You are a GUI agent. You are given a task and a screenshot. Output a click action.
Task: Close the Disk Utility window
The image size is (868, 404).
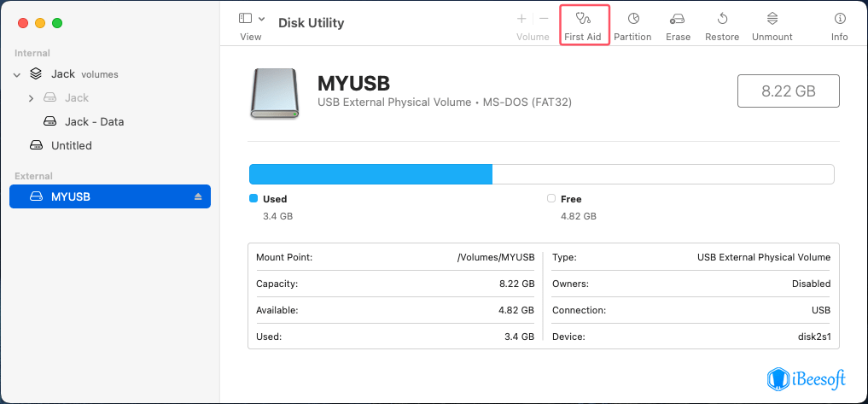[23, 23]
